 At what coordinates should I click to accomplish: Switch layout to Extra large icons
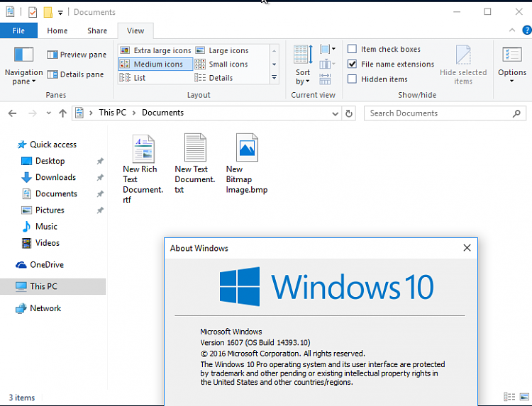[x=156, y=50]
